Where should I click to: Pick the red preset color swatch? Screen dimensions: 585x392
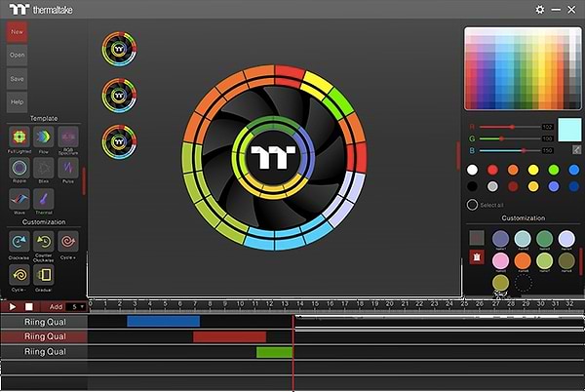pos(492,170)
